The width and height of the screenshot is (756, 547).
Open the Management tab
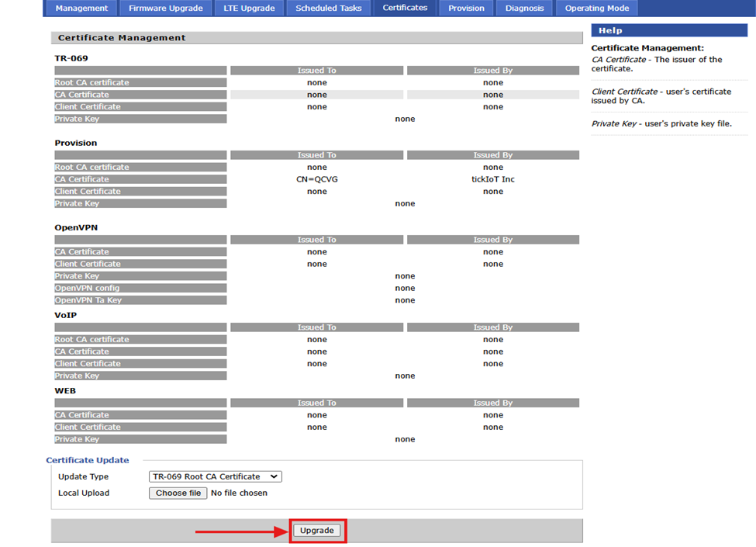pyautogui.click(x=82, y=9)
